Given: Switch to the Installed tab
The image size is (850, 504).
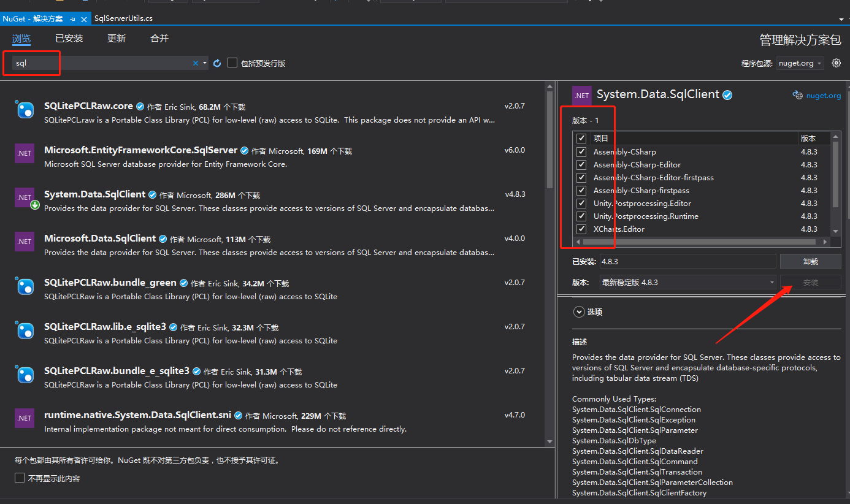Looking at the screenshot, I should (69, 39).
